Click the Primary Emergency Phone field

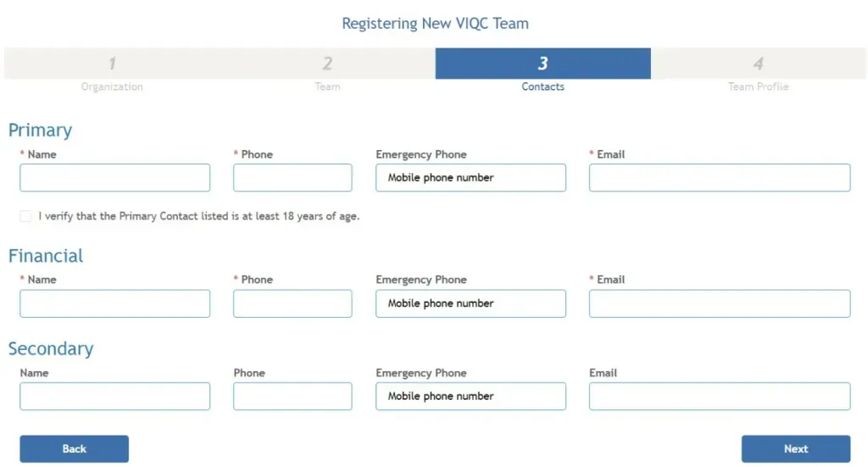coord(470,178)
